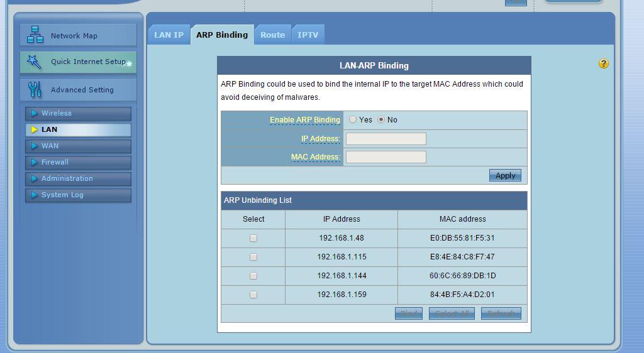644x353 pixels.
Task: Click the IP Address label link
Action: [321, 139]
